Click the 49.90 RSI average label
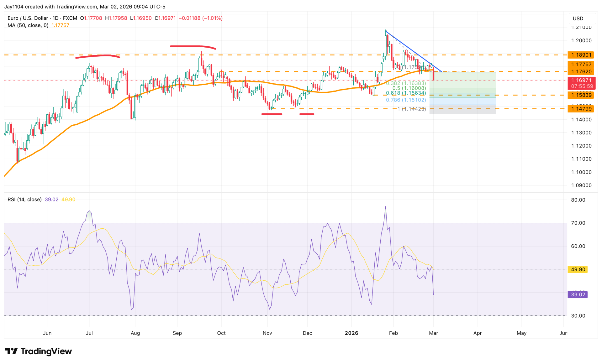Screen dimensions: 602x364 577,269
